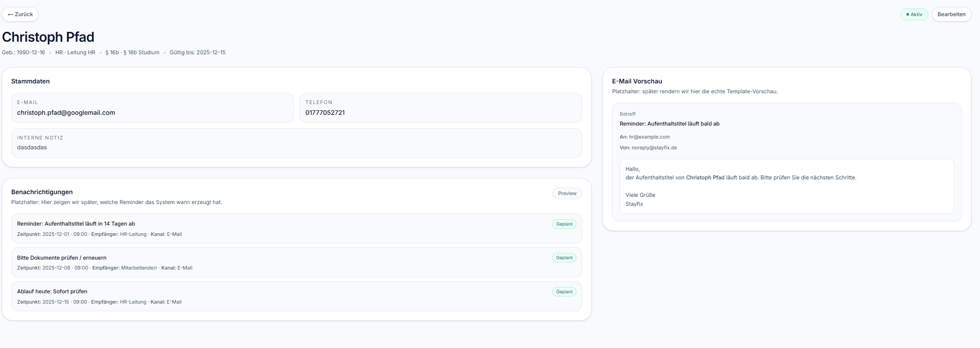Click Geplant badge on 14 Tagen reminder

(564, 224)
